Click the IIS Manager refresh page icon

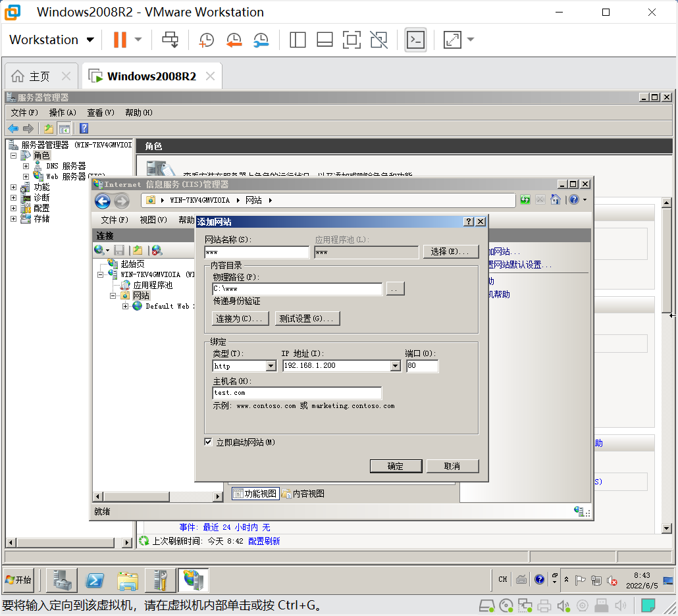click(525, 199)
